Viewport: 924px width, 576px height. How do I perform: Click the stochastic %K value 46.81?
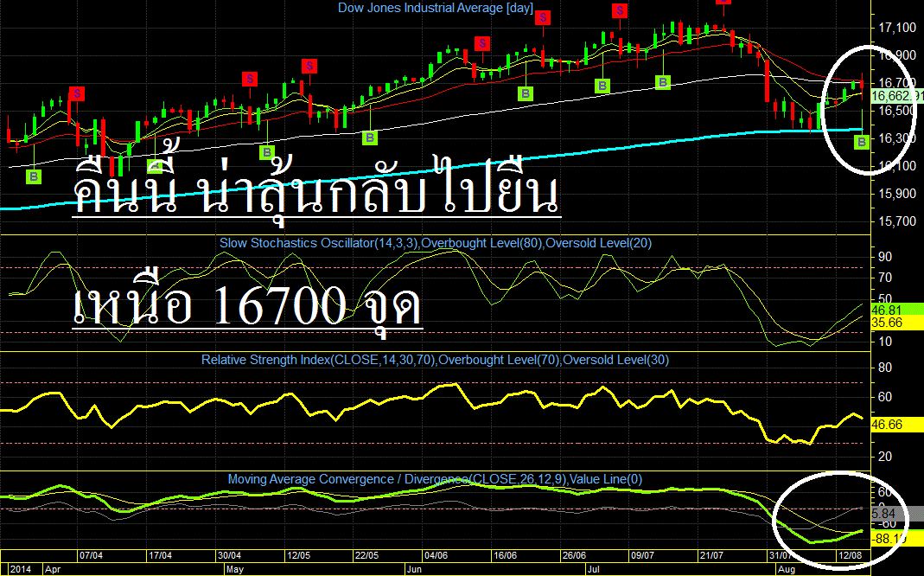click(x=897, y=310)
